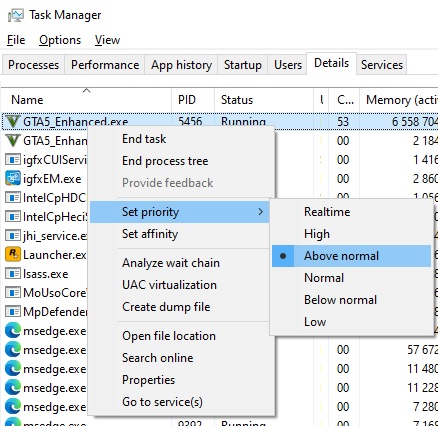
Task: Click memory value 11 228
Action: [x=422, y=388]
